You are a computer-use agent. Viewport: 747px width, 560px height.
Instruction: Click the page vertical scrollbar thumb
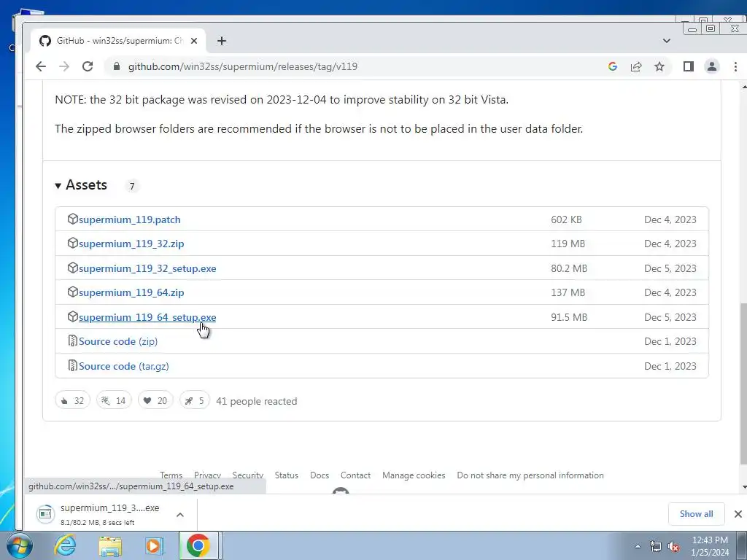(x=743, y=384)
